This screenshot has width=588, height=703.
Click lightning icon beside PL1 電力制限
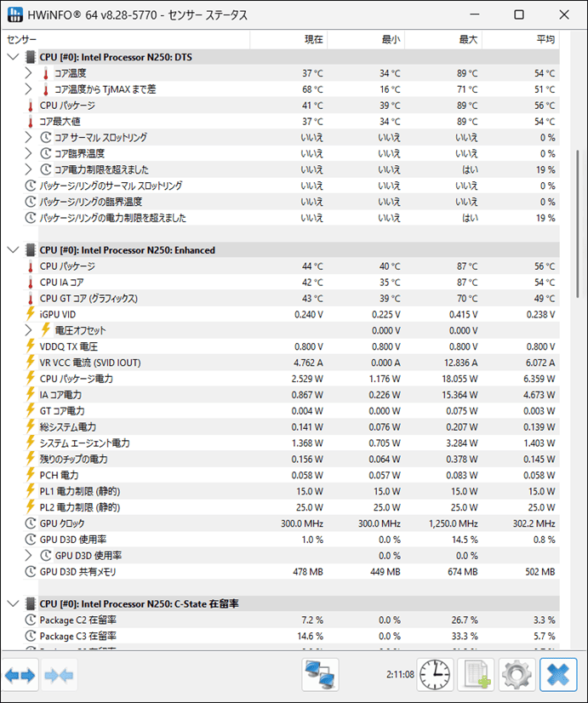point(31,491)
